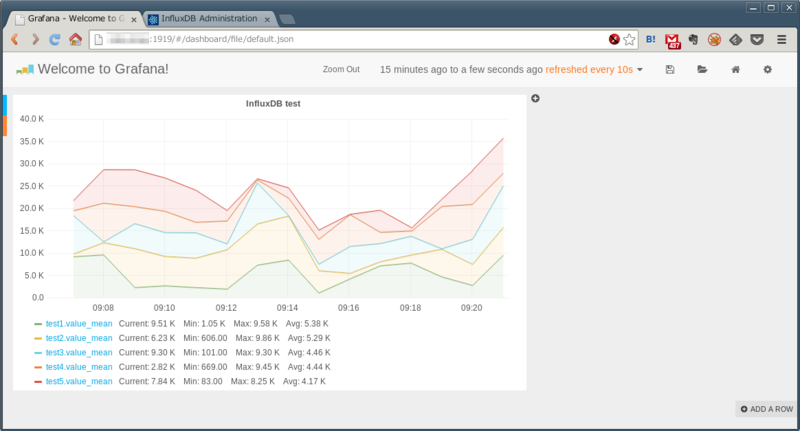Click 'Min: 101.00' legend value

tap(205, 352)
